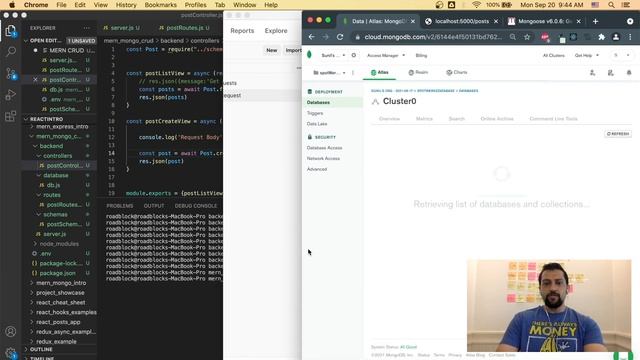Open the organization selector dropdown in Atlas
The image size is (640, 360).
tap(333, 55)
